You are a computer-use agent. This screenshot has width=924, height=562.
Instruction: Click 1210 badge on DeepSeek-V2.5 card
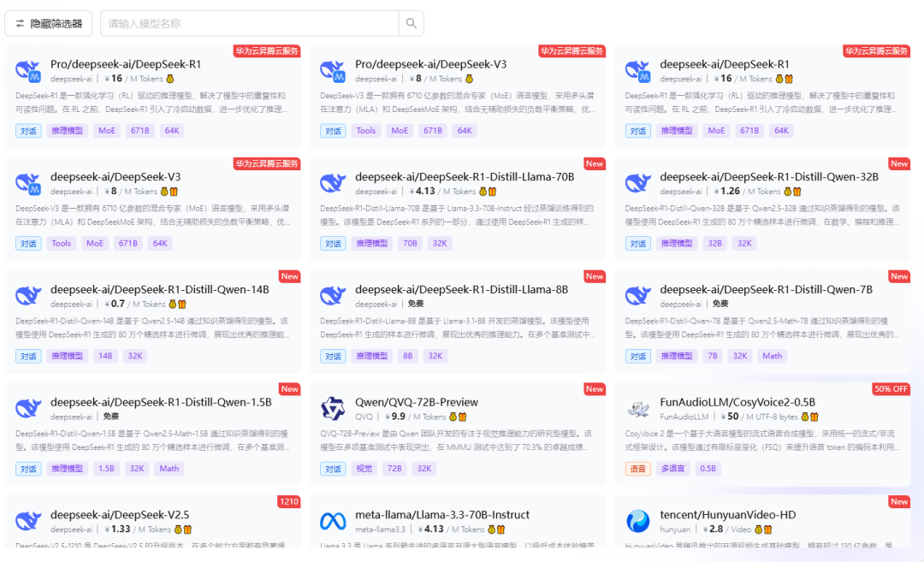click(x=289, y=501)
